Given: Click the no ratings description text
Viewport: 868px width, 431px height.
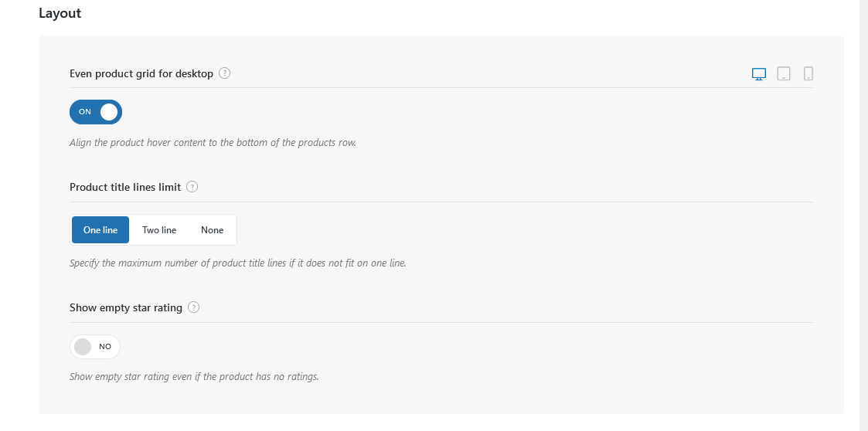Looking at the screenshot, I should [194, 377].
